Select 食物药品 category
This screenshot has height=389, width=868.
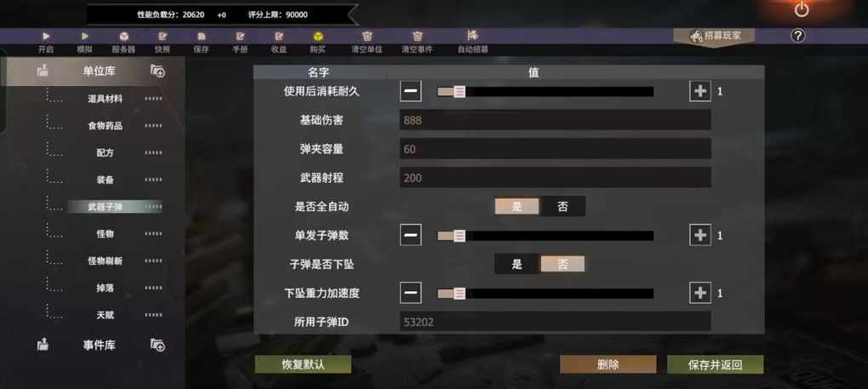[105, 126]
